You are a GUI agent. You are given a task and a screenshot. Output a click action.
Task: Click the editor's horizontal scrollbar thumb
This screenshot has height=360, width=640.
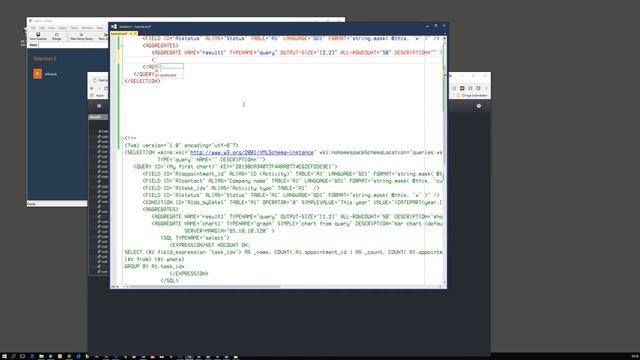pos(204,287)
